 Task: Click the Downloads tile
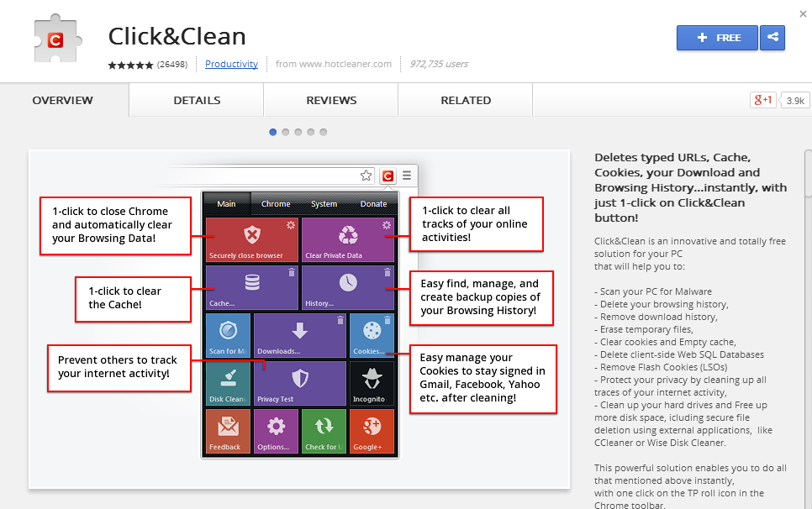pos(300,335)
